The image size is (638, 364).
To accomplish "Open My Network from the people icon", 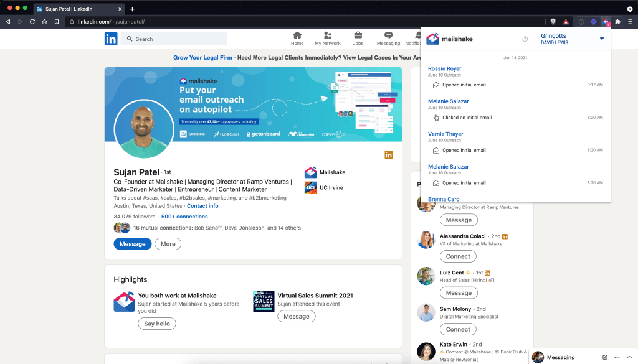I will coord(328,39).
